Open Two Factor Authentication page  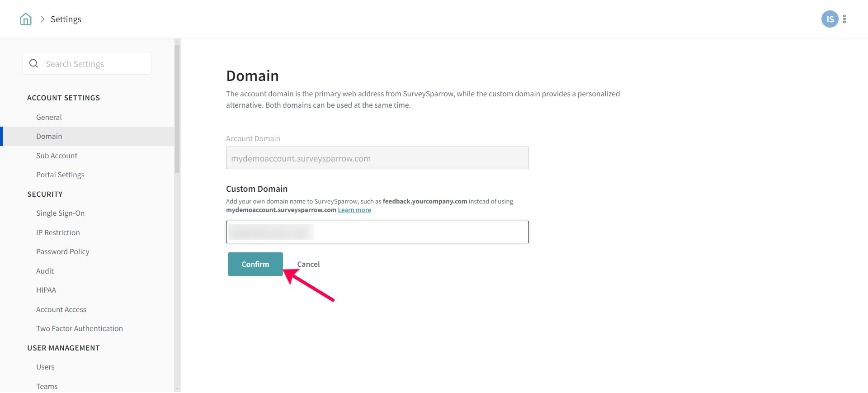80,328
